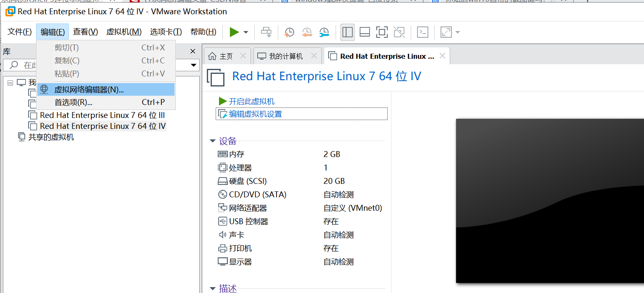Revert to snapshot via the orange arrow clock icon
The image size is (644, 293).
click(307, 32)
